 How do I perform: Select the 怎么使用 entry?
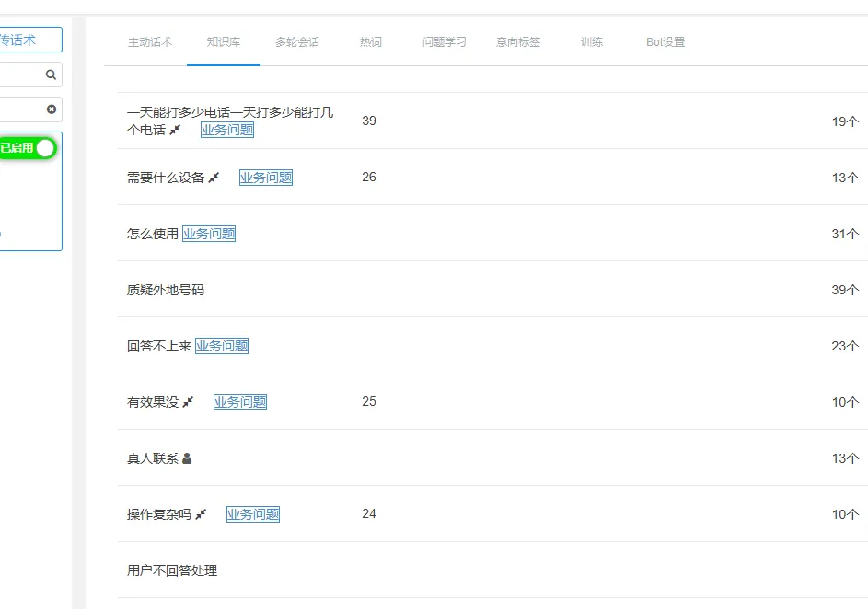coord(152,234)
